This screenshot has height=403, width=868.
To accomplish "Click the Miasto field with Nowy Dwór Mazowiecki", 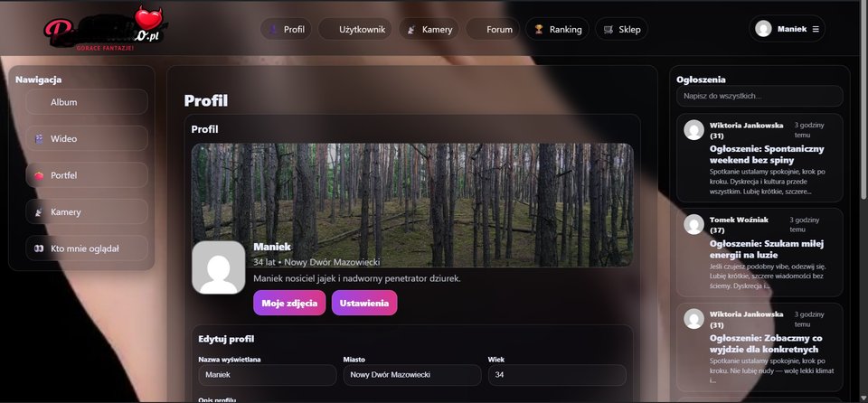I will point(411,375).
